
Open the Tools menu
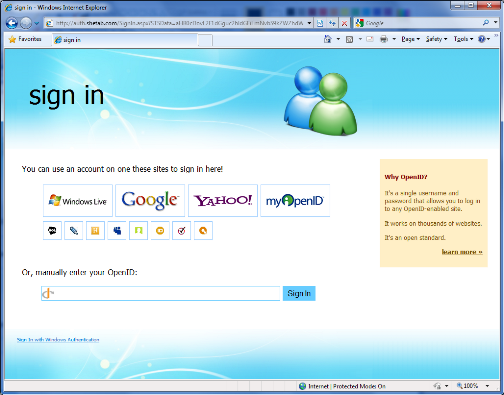click(463, 39)
